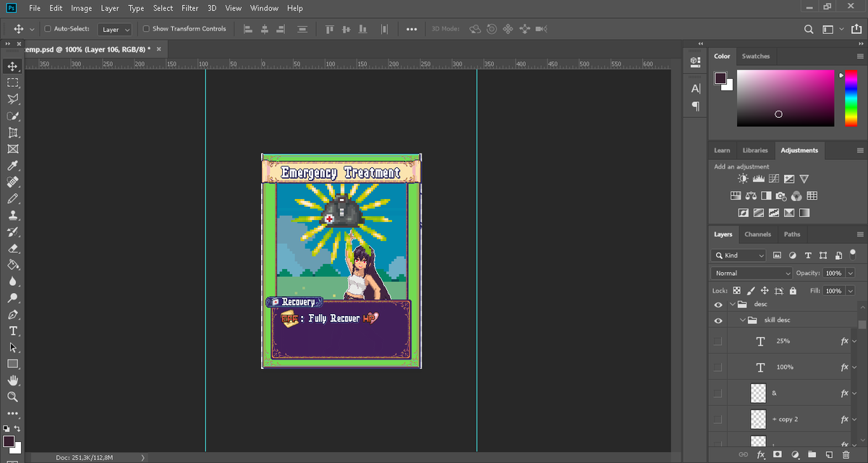
Task: Add a Levels adjustment
Action: pyautogui.click(x=759, y=179)
